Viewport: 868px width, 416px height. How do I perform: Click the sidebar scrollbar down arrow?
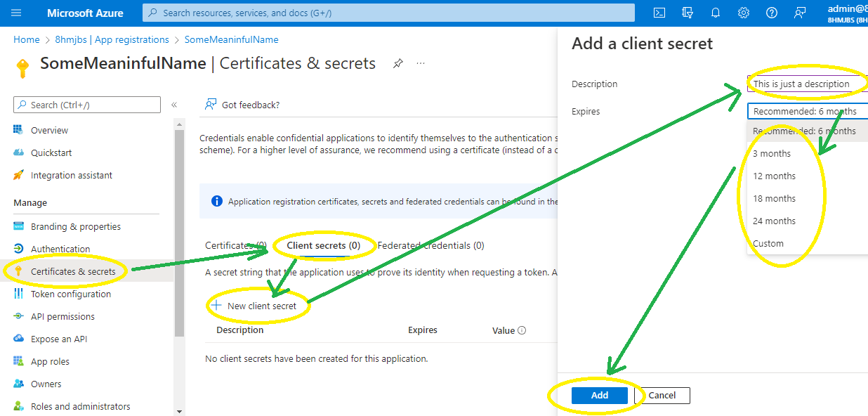(179, 411)
